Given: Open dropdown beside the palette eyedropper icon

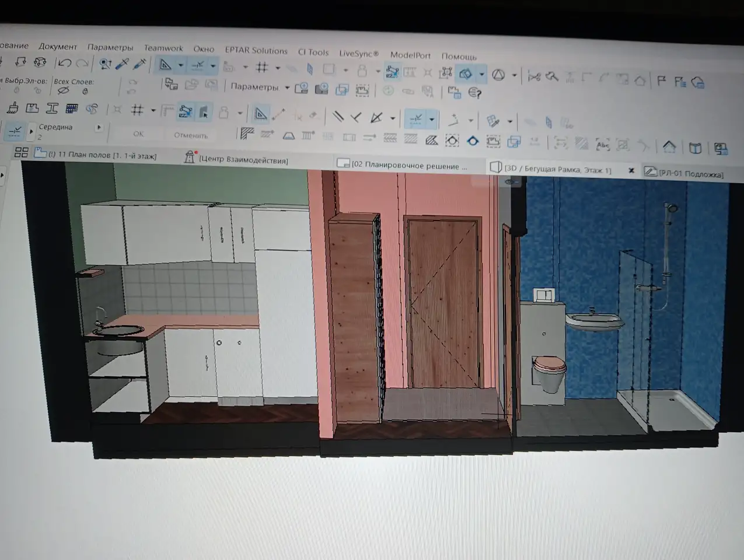Looking at the screenshot, I should pyautogui.click(x=510, y=121).
